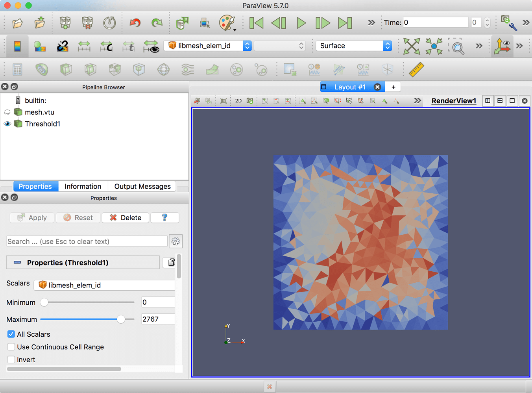This screenshot has height=393, width=532.
Task: Click the Zoom to Box icon
Action: click(456, 46)
